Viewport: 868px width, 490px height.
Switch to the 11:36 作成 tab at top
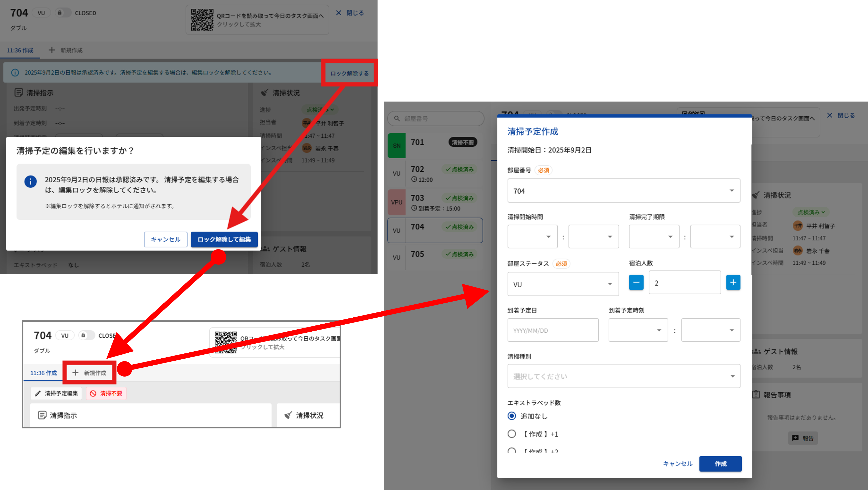point(20,50)
